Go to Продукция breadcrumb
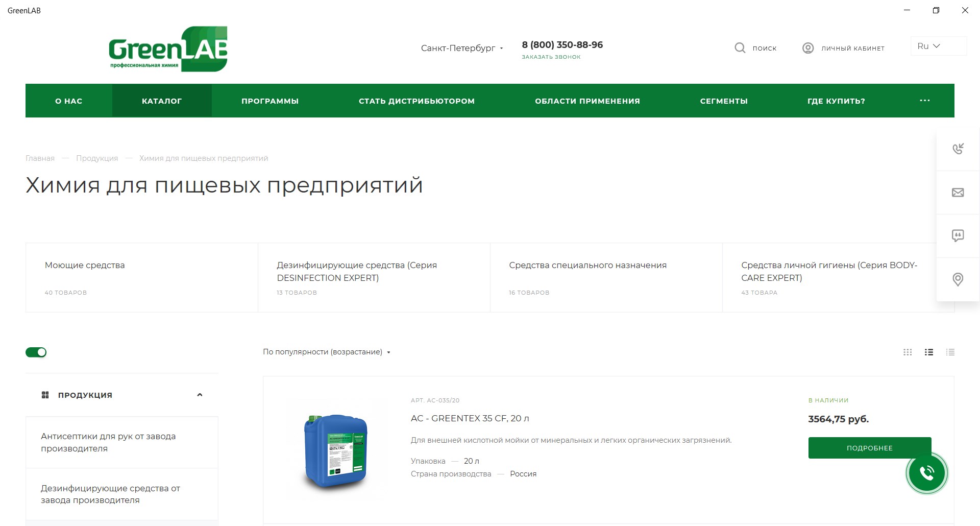 (97, 158)
